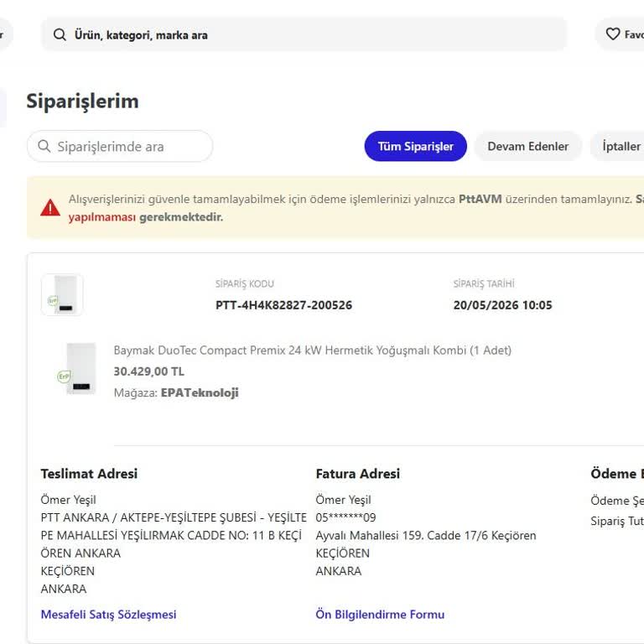Open the 'Ön Bilgilendirme Formu' link
Screen dimensions: 644x644
pos(380,615)
